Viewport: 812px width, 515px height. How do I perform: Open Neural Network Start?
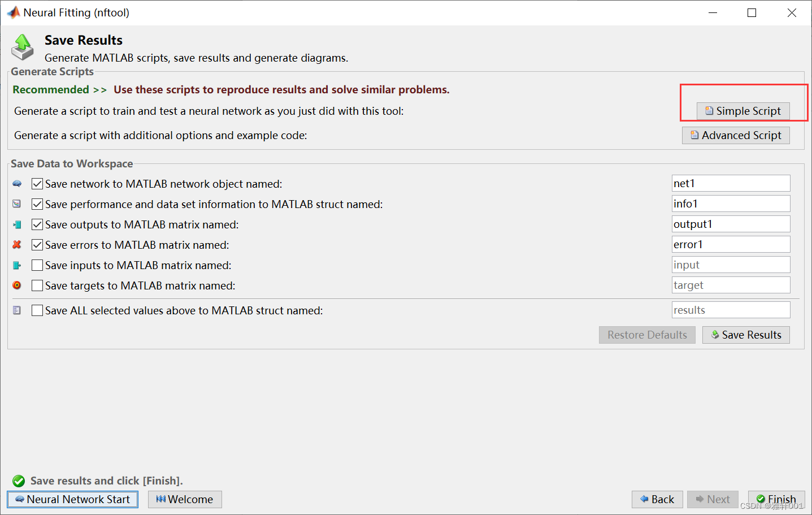click(x=72, y=499)
